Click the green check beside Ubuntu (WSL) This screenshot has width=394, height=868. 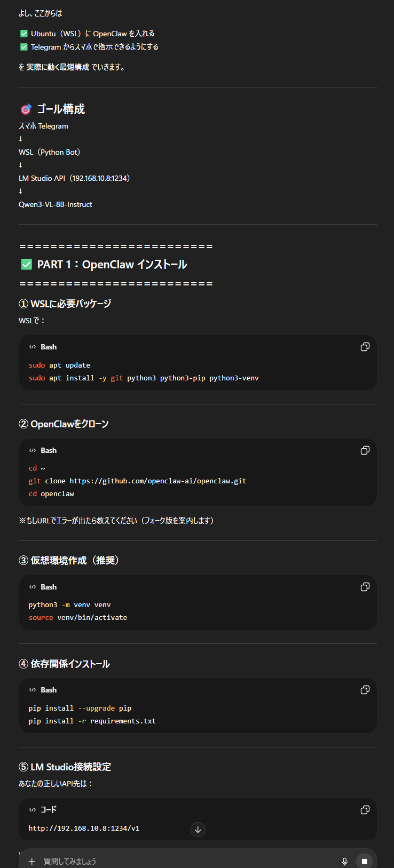coord(24,34)
